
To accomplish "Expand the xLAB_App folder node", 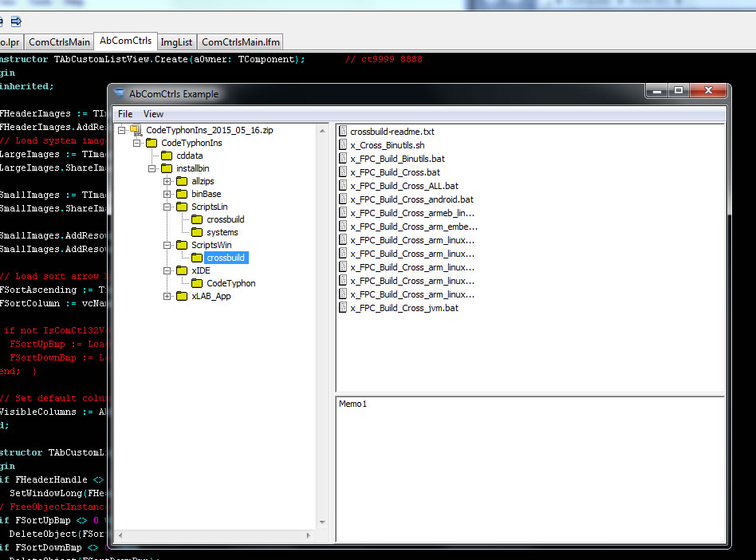I will pyautogui.click(x=167, y=296).
